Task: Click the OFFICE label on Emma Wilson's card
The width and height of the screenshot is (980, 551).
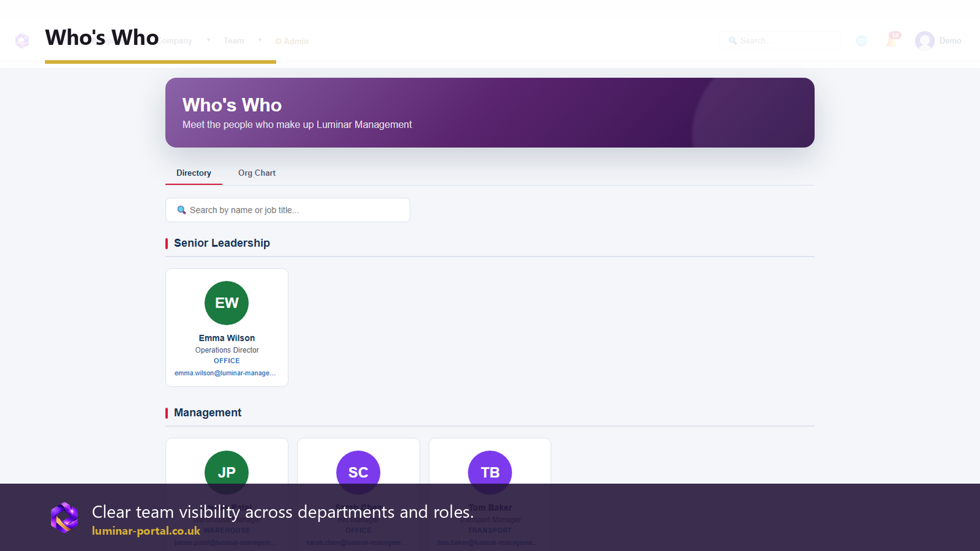Action: click(227, 361)
